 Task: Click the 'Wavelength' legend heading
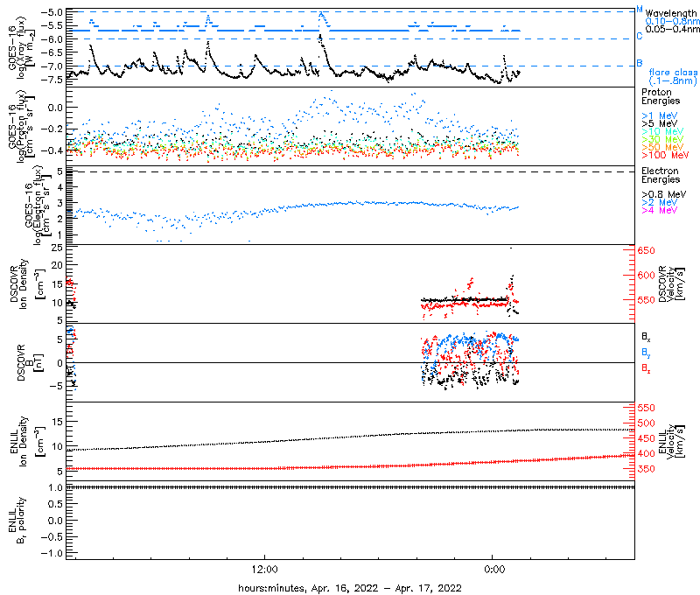click(x=671, y=13)
